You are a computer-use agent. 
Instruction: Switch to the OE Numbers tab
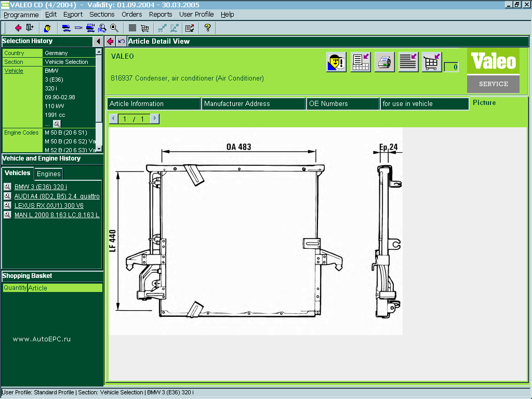click(343, 103)
